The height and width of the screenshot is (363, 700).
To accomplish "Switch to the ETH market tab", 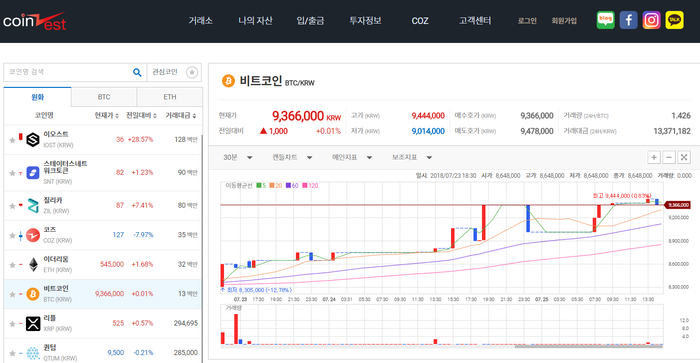I will tap(170, 97).
